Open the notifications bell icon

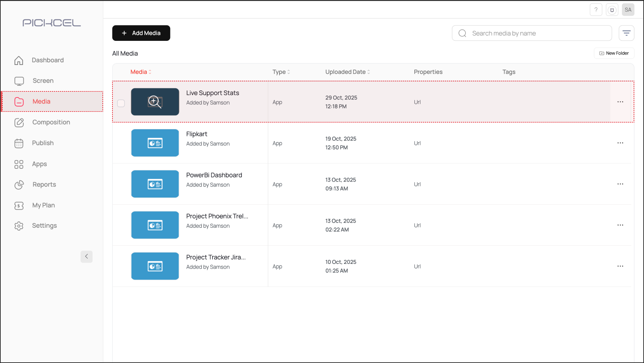[x=612, y=10]
